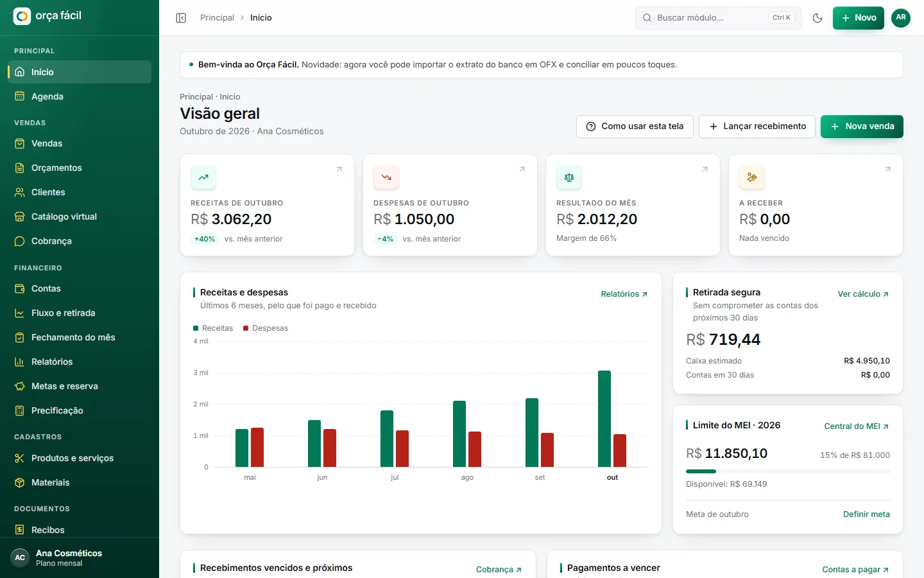Viewport: 924px width, 578px height.
Task: Open Fechamento do mês in the sidebar
Action: 80,337
